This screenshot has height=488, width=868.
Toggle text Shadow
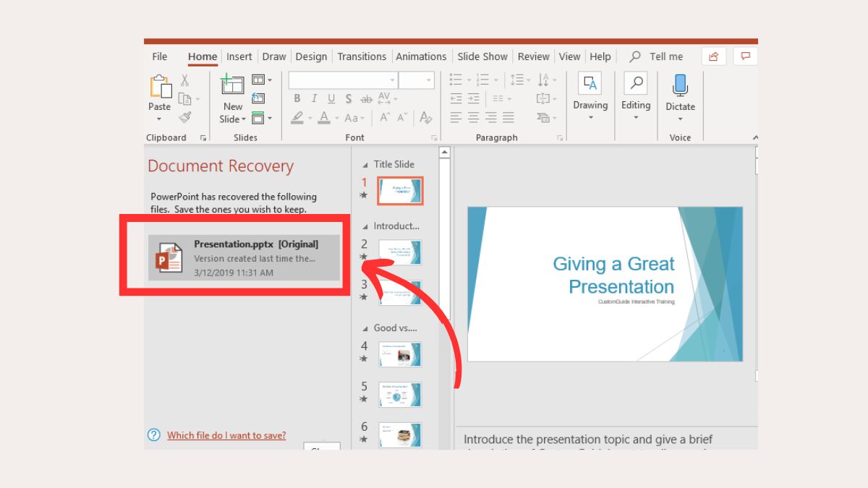(x=348, y=99)
